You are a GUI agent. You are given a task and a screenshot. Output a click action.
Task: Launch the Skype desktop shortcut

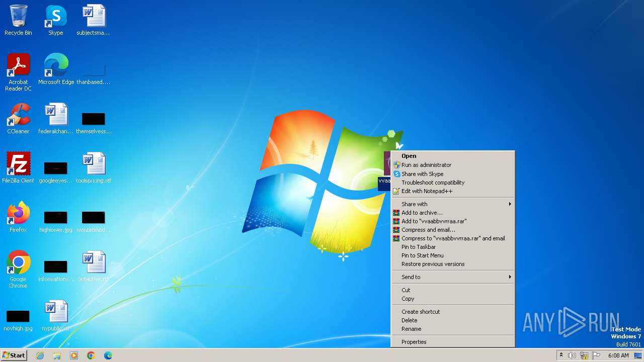click(x=56, y=20)
